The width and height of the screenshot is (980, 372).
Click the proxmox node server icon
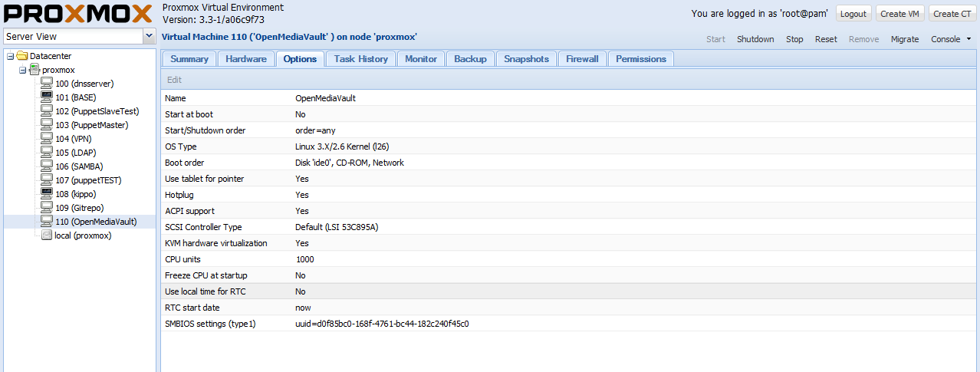click(x=35, y=70)
